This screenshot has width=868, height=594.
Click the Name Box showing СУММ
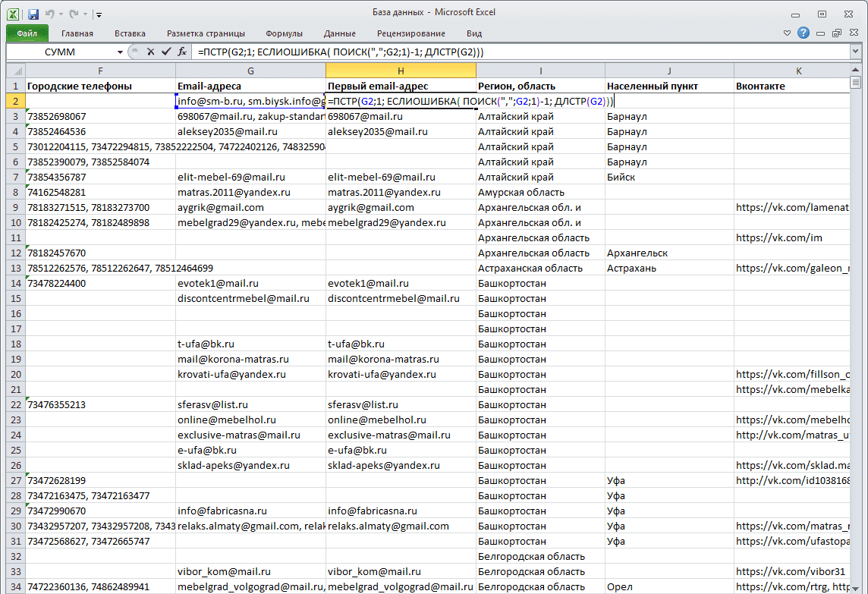tap(60, 52)
